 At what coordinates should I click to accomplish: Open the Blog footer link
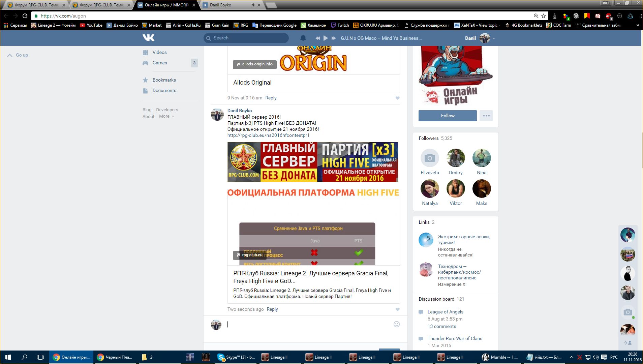tap(147, 110)
